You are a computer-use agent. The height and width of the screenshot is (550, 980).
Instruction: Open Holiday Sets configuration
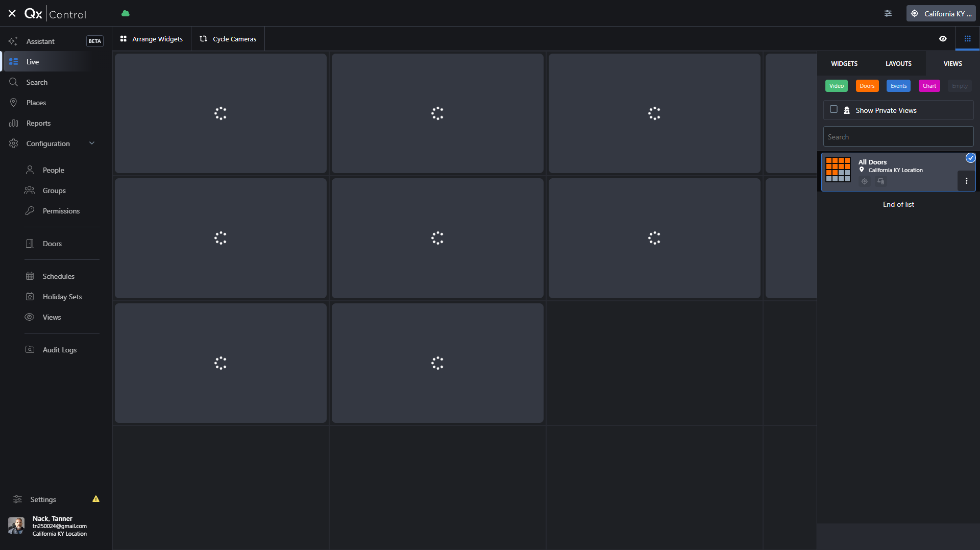(x=62, y=297)
